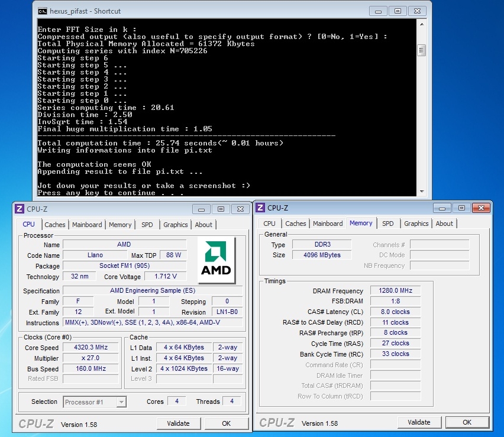Click Validate button in left CPU-Z window
The width and height of the screenshot is (504, 437).
(179, 423)
